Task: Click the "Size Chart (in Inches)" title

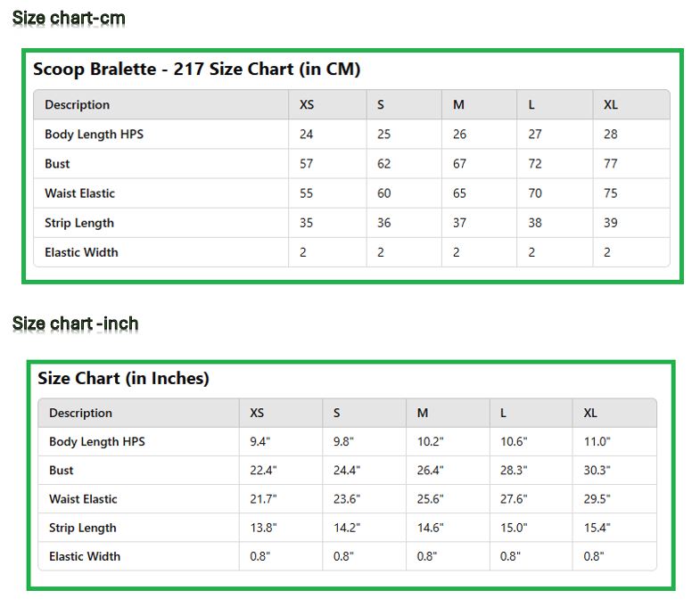Action: pyautogui.click(x=123, y=379)
